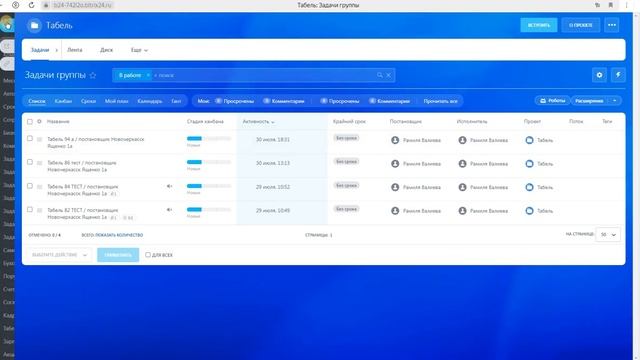
Task: Click Просрочены counter right after Мои label
Action: tap(235, 101)
